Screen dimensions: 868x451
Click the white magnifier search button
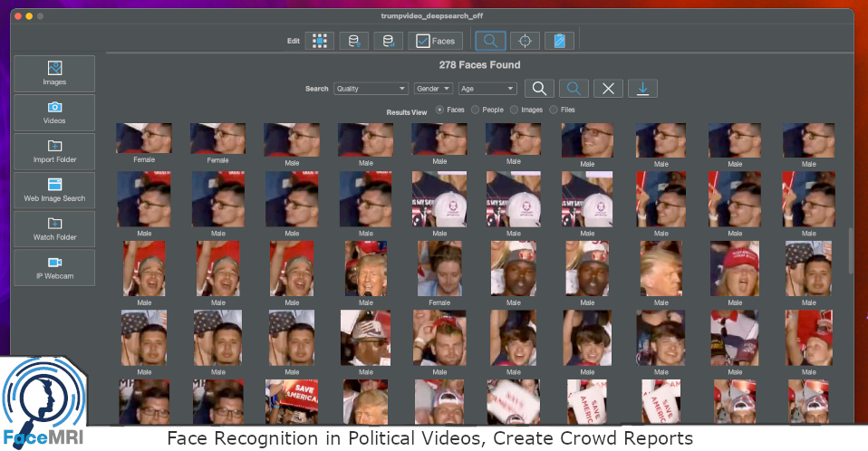(539, 89)
